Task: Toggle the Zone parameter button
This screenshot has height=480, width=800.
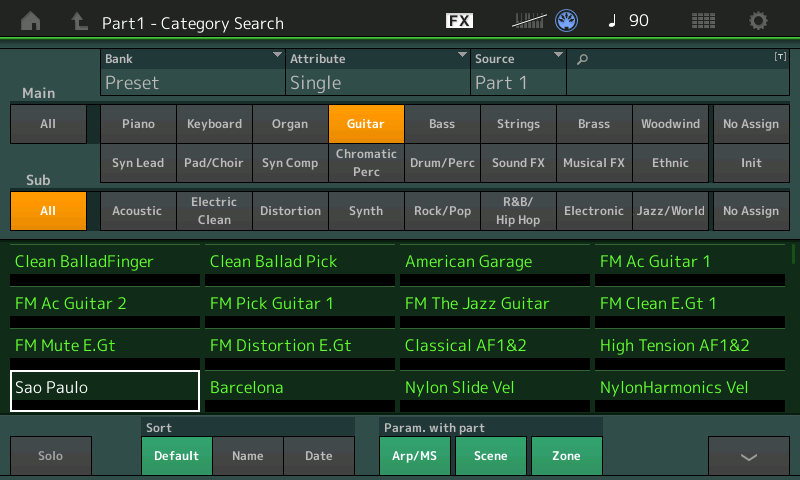Action: pos(566,456)
